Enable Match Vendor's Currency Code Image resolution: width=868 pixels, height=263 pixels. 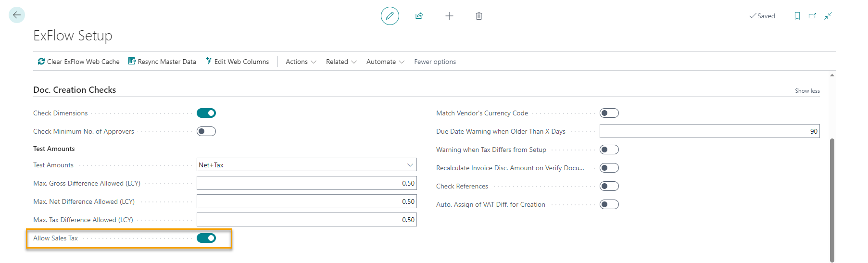tap(609, 113)
